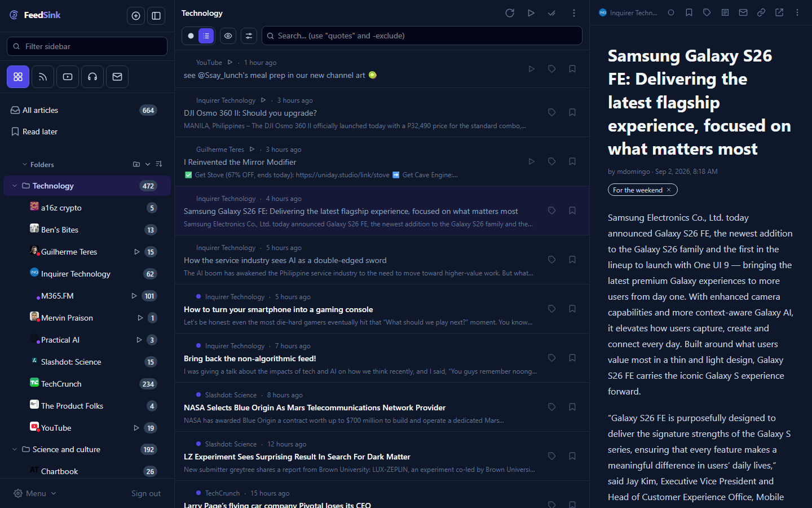This screenshot has width=812, height=508.
Task: Select the all feed types grid filter
Action: tap(18, 77)
